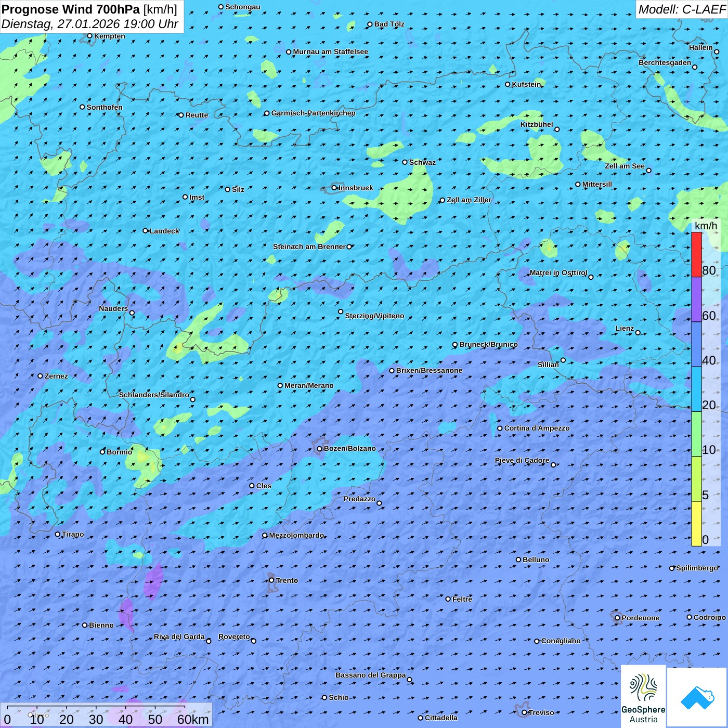Click the 'Zernez' label
Screen dimensions: 728x728
coord(56,376)
